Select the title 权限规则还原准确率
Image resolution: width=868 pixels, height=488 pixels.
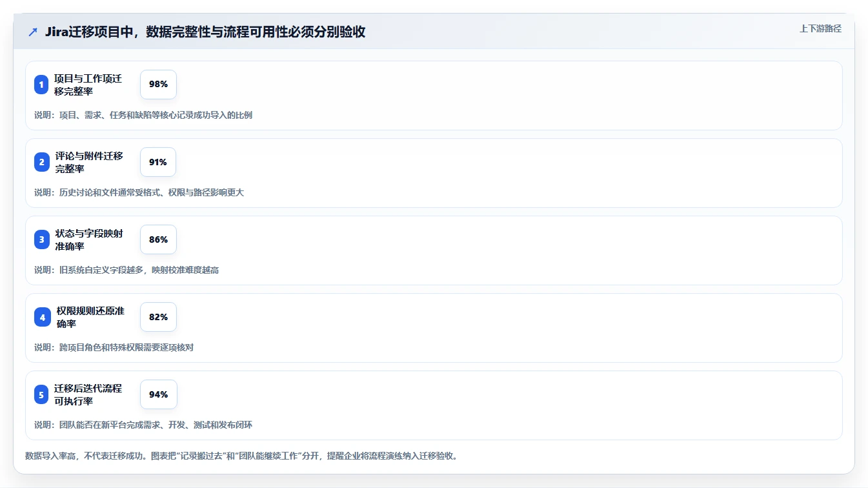pos(90,317)
